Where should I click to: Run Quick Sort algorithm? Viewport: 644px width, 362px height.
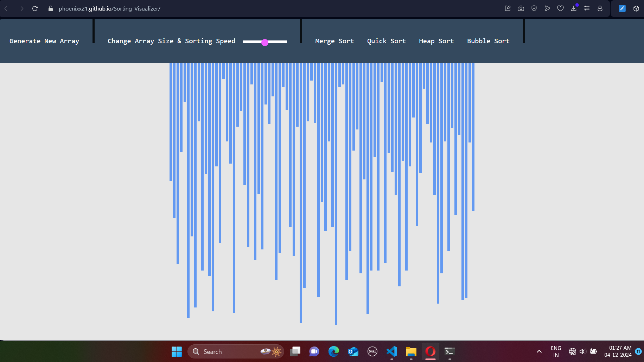coord(387,41)
